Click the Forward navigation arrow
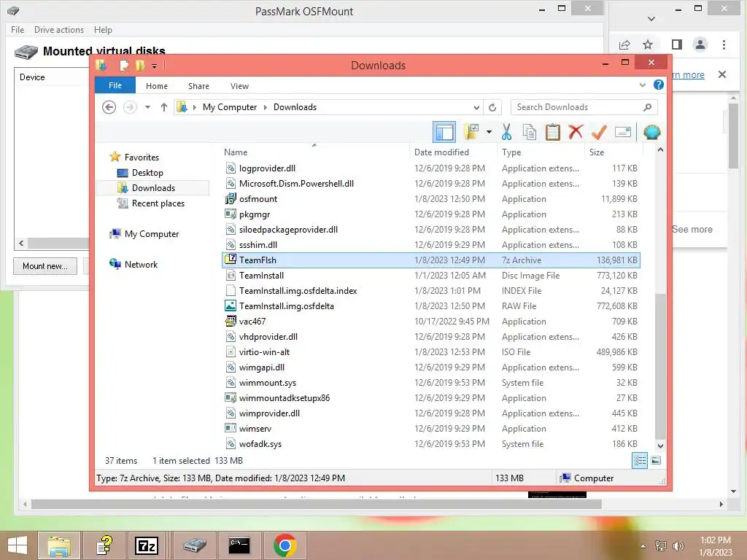 click(130, 107)
